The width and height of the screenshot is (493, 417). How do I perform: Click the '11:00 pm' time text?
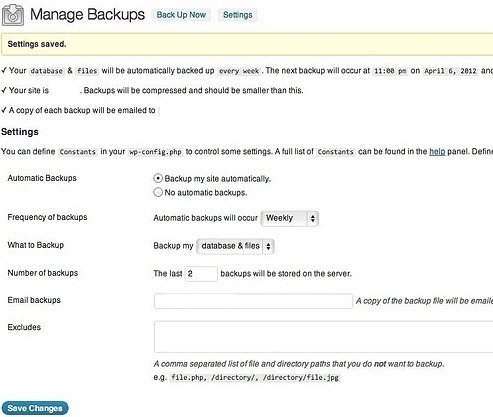coord(390,71)
